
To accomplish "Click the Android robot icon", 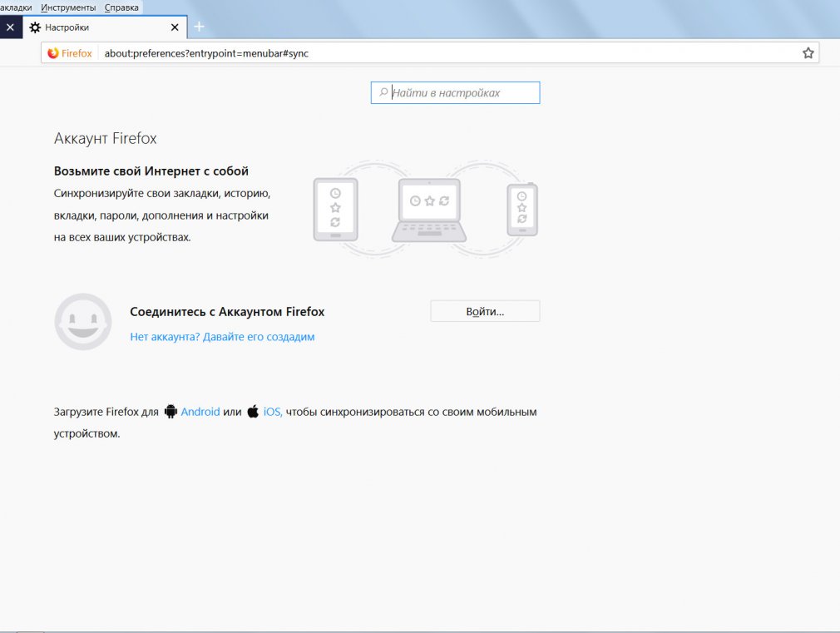I will click(170, 411).
